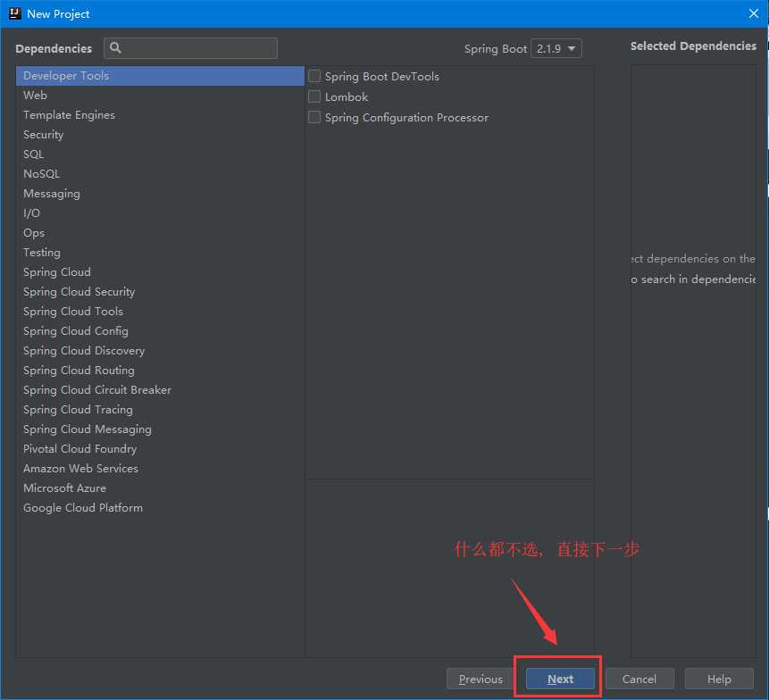Open the Security category

[x=161, y=135]
